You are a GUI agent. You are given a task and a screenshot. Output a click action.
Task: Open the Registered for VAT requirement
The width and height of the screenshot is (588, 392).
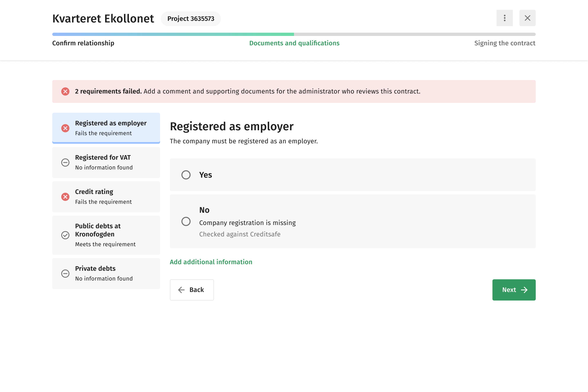106,163
